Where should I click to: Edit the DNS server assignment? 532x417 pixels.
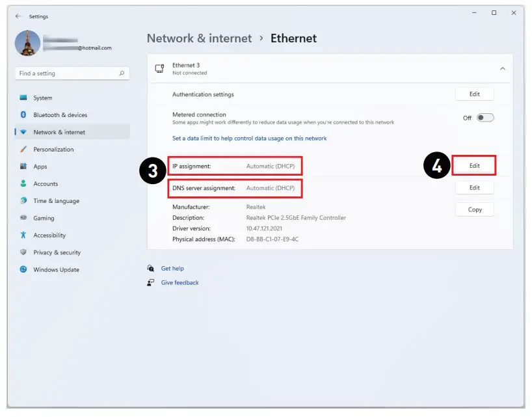(474, 187)
